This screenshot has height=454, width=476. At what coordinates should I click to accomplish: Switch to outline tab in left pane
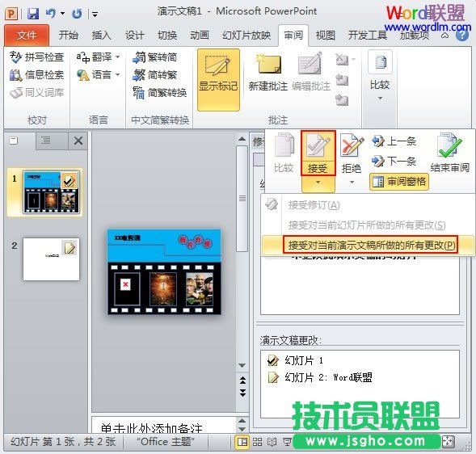46,141
